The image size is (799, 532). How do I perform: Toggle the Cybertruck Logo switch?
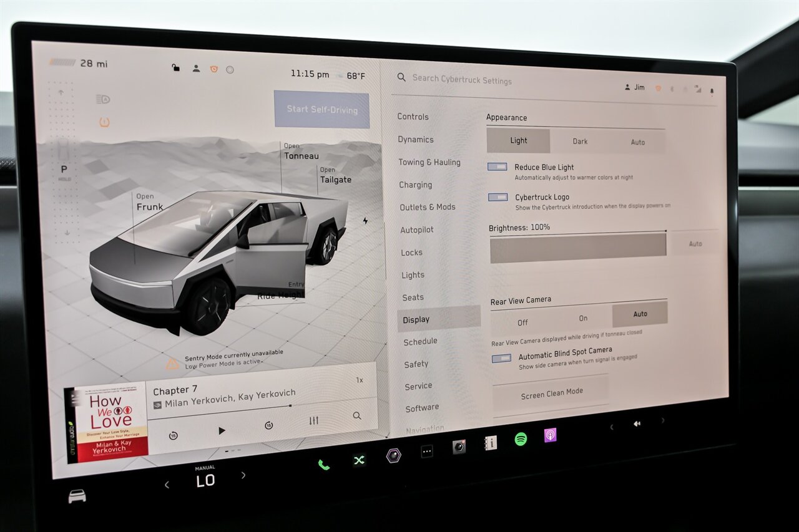[498, 197]
